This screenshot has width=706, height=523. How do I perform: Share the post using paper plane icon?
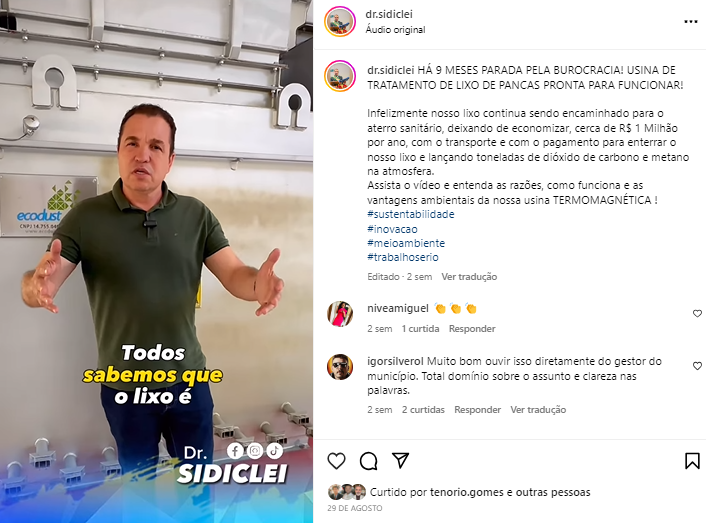point(400,460)
